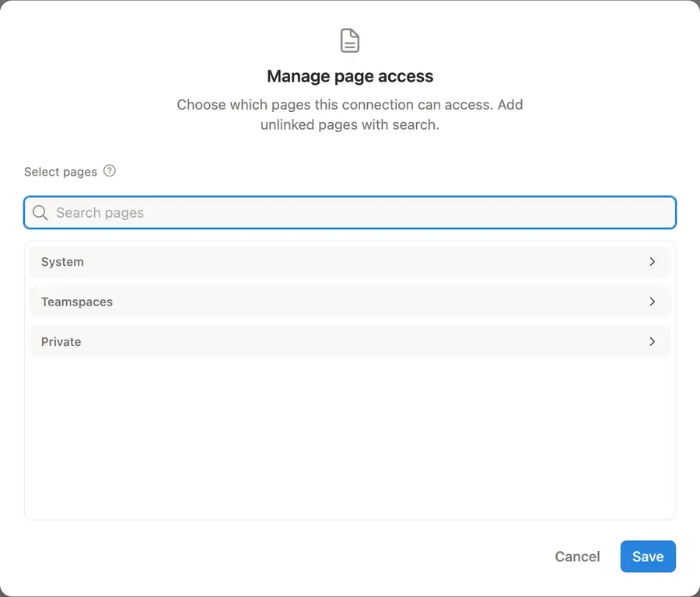
Task: Cancel the page access dialog
Action: pos(577,557)
